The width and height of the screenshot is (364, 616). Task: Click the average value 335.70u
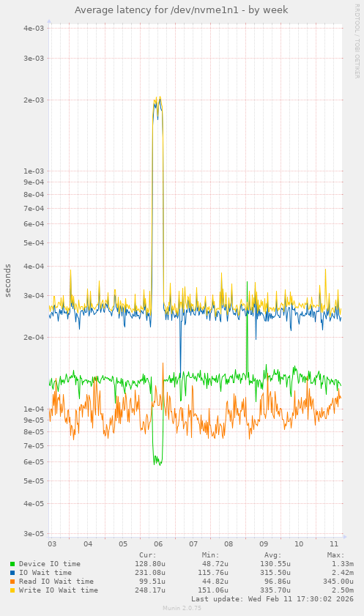pyautogui.click(x=275, y=590)
